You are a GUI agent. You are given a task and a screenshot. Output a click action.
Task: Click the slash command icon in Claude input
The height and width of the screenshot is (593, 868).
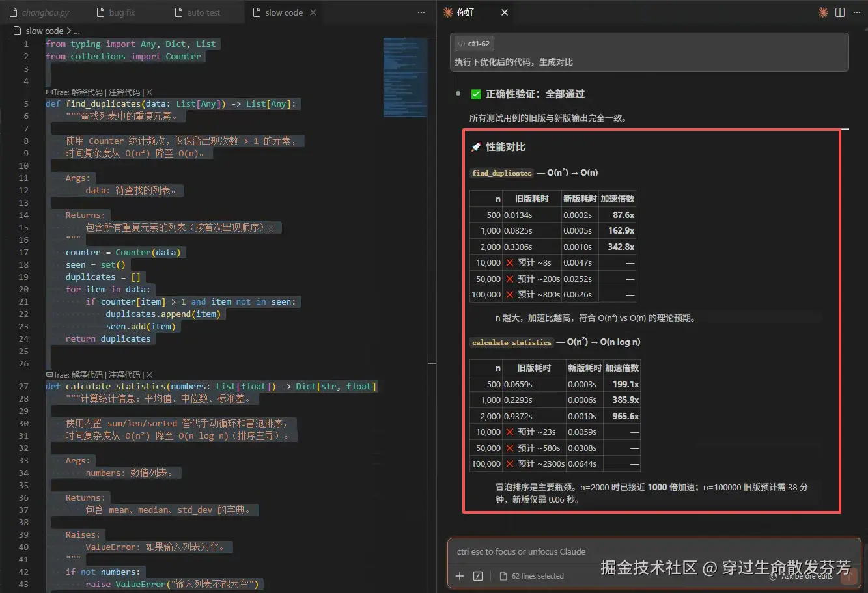478,576
